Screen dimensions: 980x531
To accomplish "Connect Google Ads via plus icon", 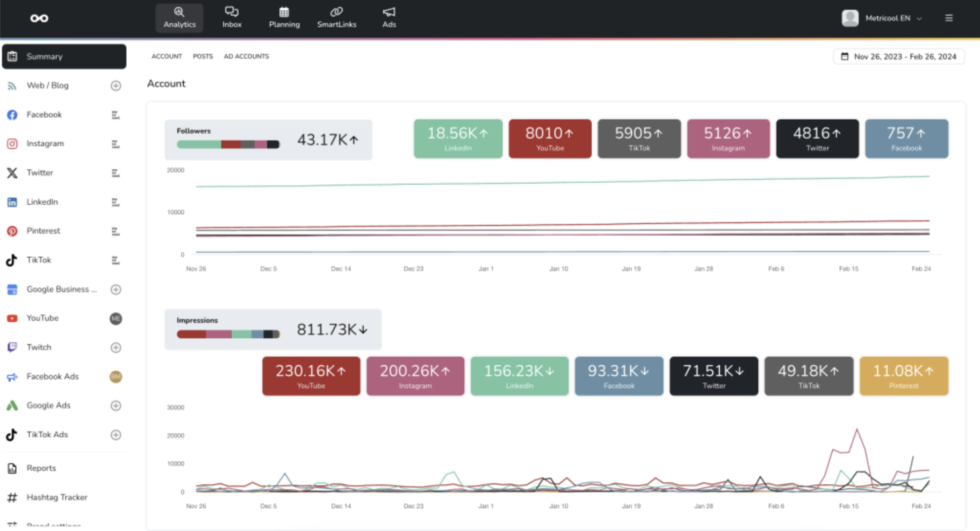I will tap(116, 405).
